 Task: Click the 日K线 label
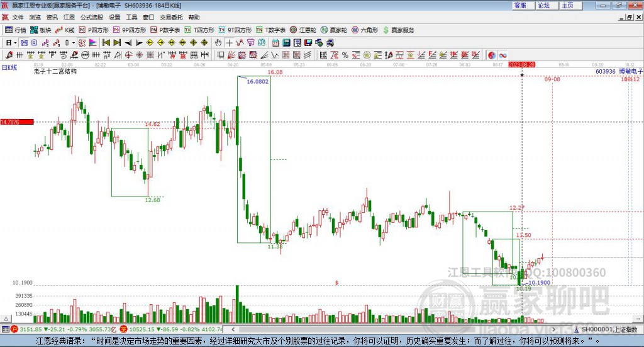click(9, 67)
